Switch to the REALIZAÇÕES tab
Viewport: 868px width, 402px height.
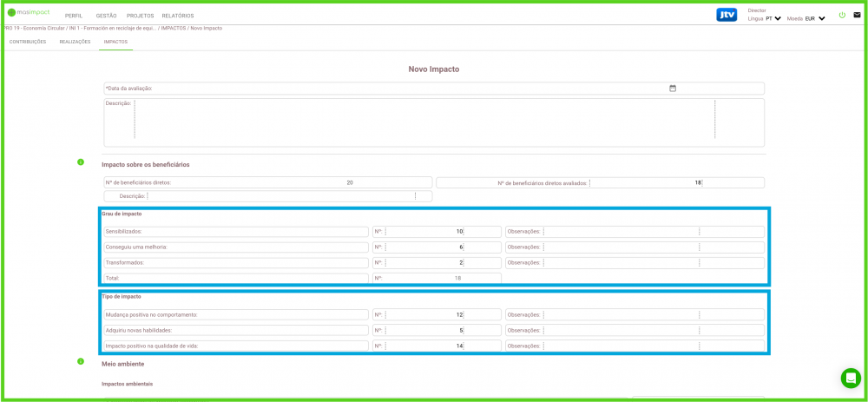75,42
